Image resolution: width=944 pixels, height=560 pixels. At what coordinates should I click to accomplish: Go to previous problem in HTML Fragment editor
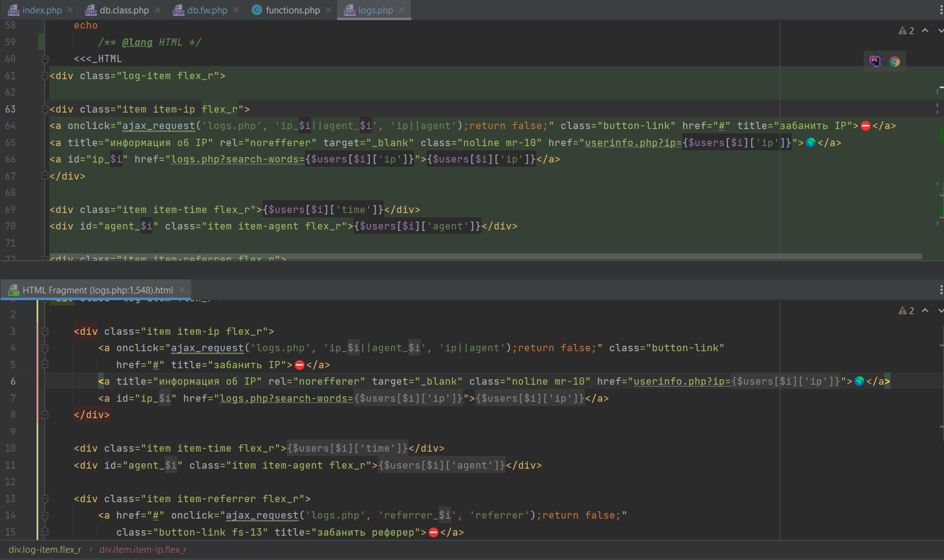pos(925,310)
